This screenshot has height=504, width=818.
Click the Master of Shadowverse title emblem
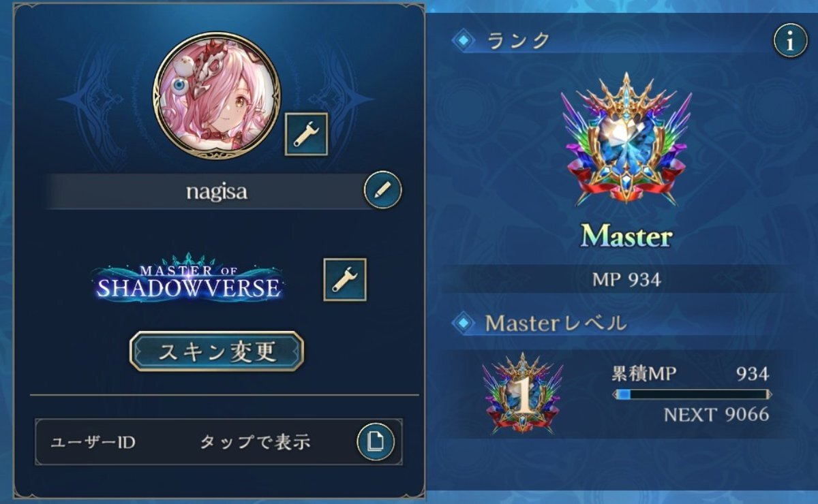point(188,279)
